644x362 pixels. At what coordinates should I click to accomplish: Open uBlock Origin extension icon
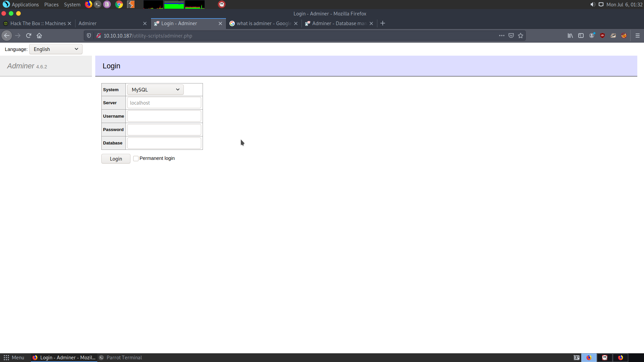tap(602, 36)
